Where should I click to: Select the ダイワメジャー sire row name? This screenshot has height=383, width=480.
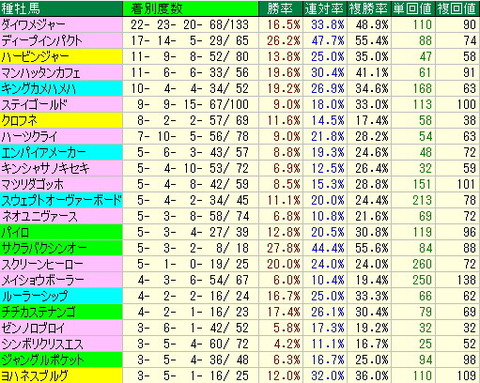[61, 25]
